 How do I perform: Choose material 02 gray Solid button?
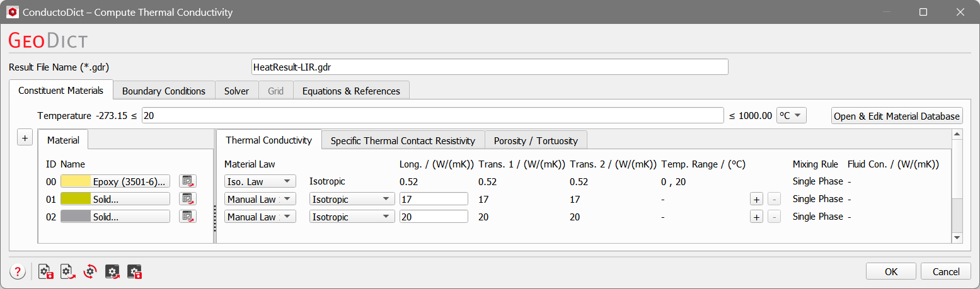tap(115, 217)
